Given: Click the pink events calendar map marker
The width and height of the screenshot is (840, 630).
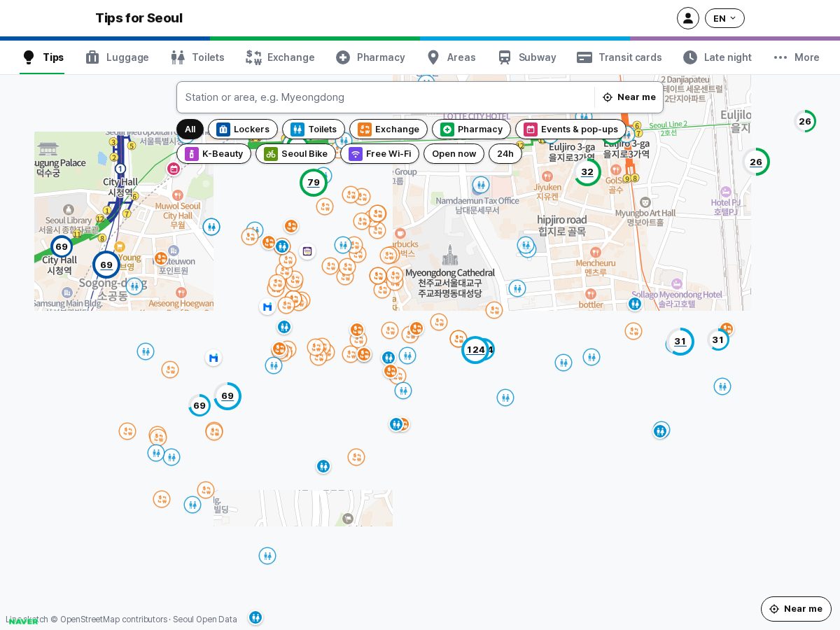Looking at the screenshot, I should (174, 169).
